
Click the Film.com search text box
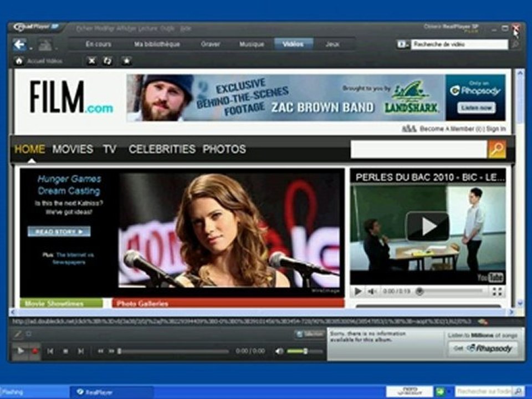click(419, 149)
